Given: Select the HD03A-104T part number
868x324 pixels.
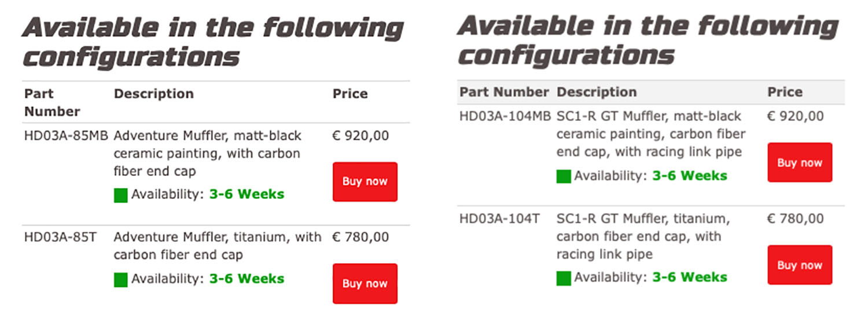Looking at the screenshot, I should point(499,219).
